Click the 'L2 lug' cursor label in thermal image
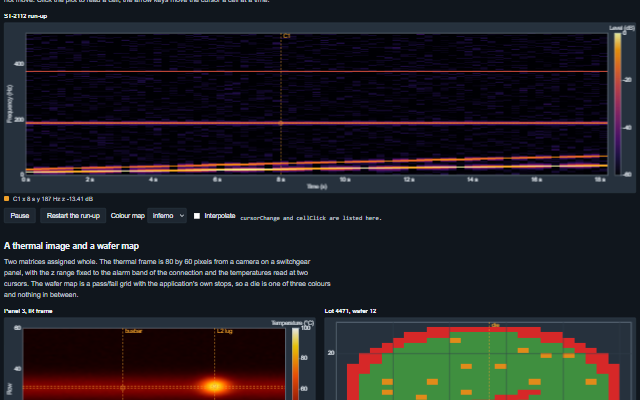The height and width of the screenshot is (400, 640). [224, 331]
